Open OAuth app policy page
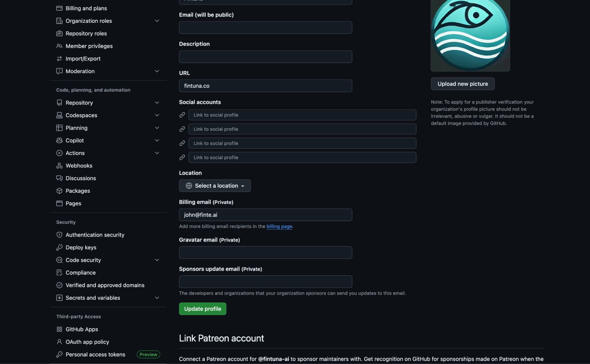The image size is (590, 364). pos(87,342)
